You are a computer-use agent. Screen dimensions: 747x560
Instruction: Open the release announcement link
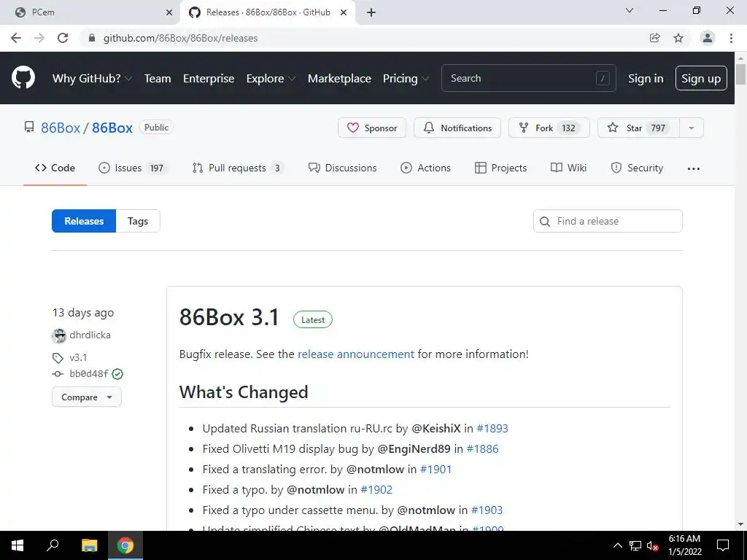(x=356, y=354)
